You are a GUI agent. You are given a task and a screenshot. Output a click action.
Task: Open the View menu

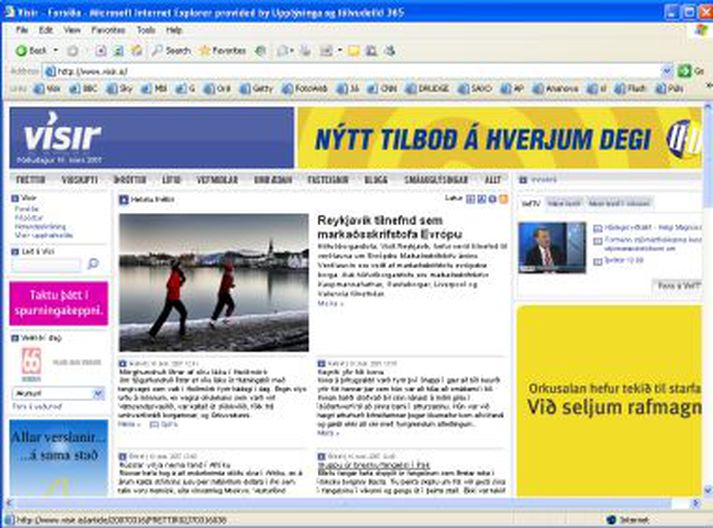(x=72, y=30)
